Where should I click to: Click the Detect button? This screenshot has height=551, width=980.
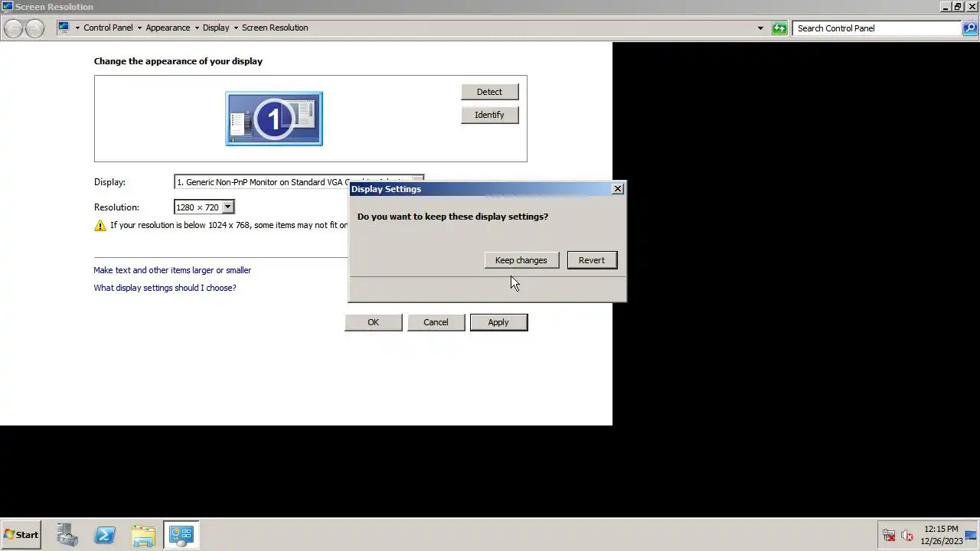(490, 92)
